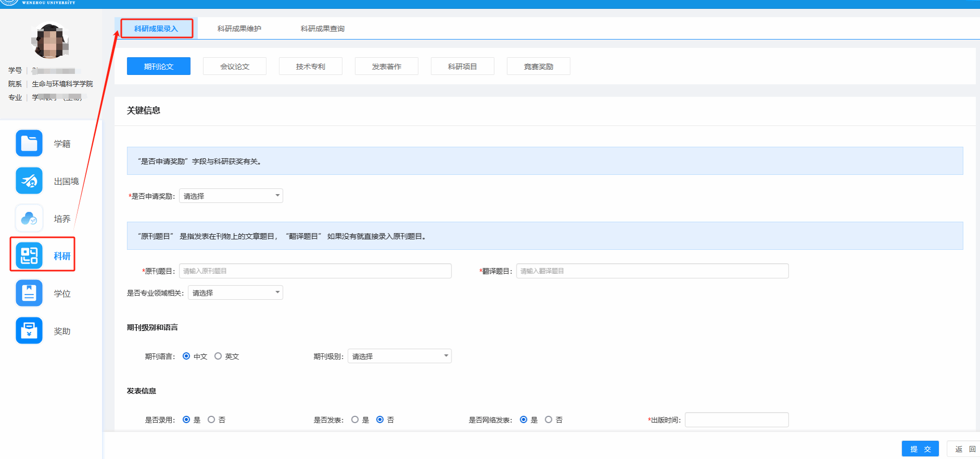This screenshot has width=980, height=459.
Task: Switch to 科研成果维护 tab
Action: click(x=239, y=29)
